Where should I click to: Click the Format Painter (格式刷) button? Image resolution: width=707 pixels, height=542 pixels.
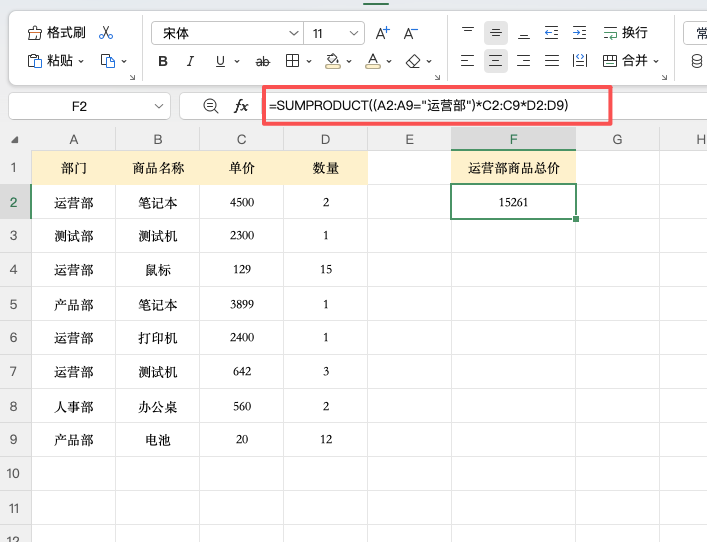[56, 32]
